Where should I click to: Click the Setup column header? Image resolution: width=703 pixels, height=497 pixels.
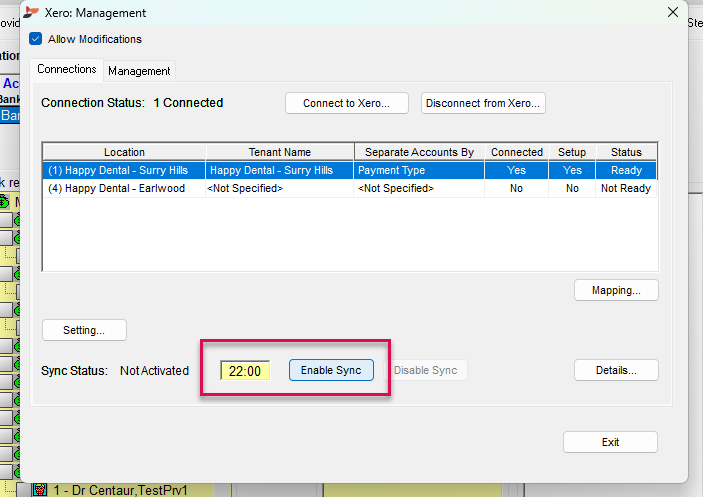tap(572, 152)
